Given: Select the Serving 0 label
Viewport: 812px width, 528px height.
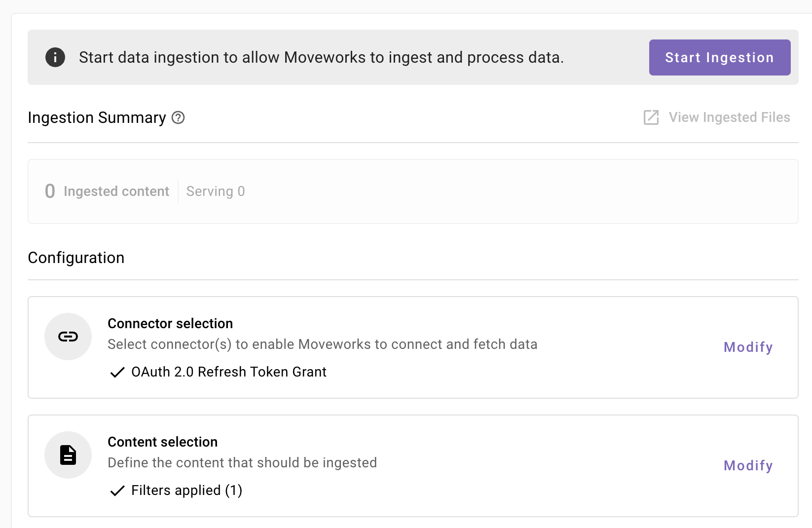Looking at the screenshot, I should pos(216,191).
